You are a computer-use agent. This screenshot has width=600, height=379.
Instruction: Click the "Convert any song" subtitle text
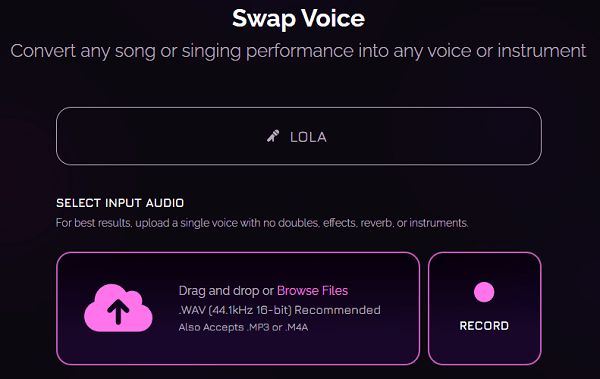tap(298, 51)
